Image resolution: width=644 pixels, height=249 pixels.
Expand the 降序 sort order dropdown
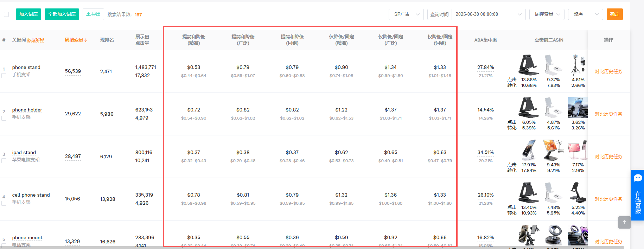point(585,14)
